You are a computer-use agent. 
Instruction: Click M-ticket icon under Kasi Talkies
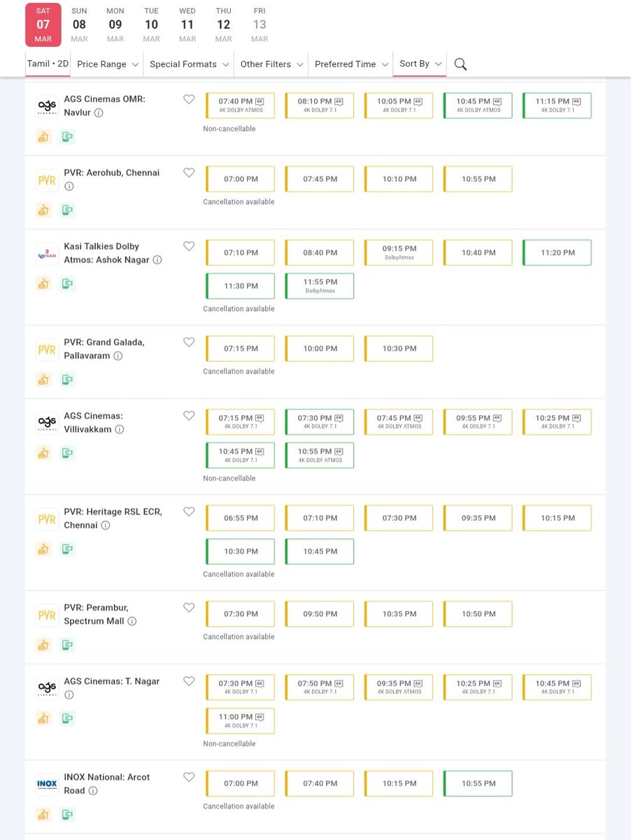(x=67, y=283)
